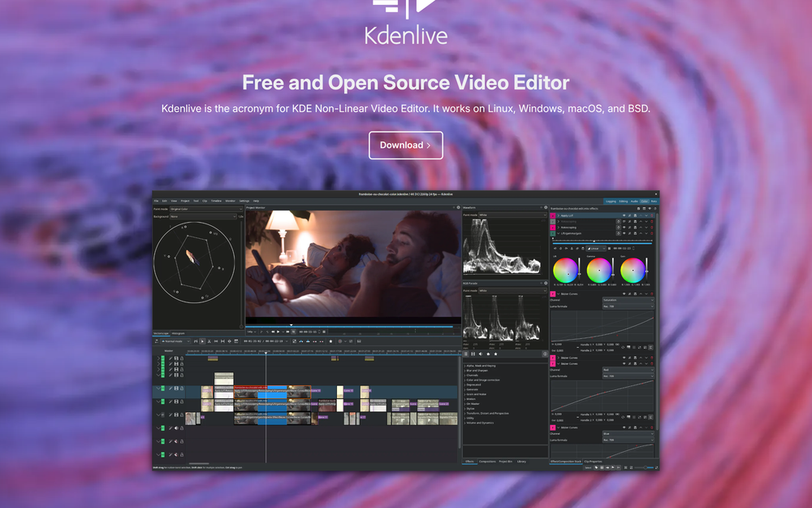
Task: Open the File menu in Kdenlive
Action: click(157, 201)
